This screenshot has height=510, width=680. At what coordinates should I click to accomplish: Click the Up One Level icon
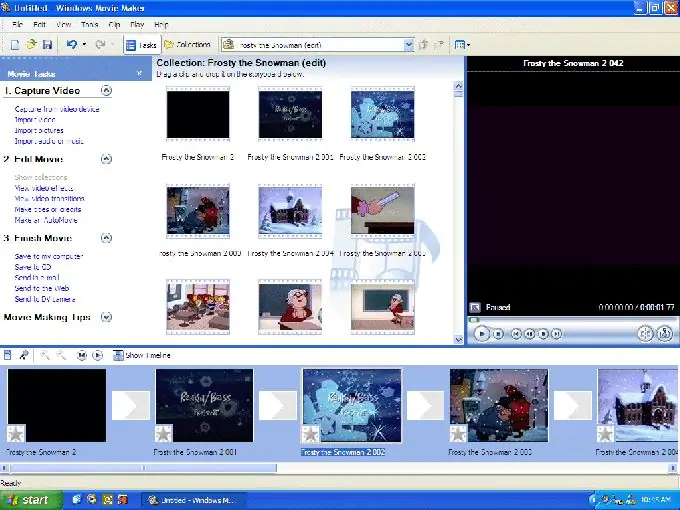pyautogui.click(x=424, y=45)
